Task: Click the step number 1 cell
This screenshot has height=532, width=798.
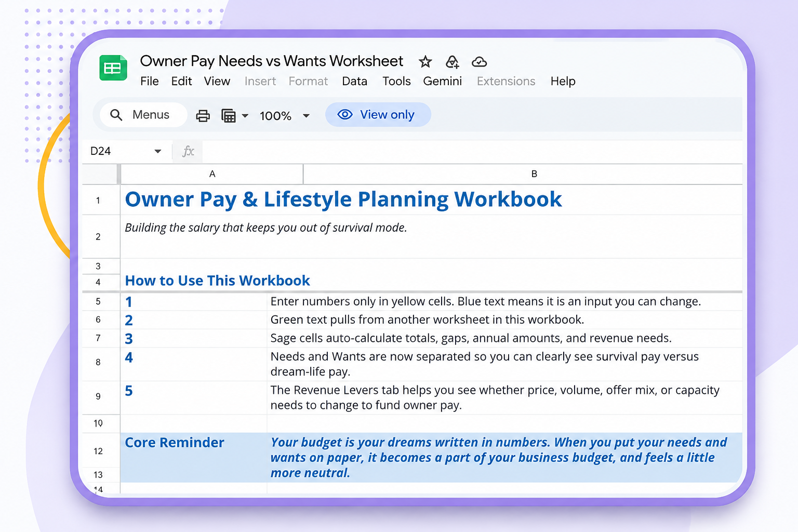Action: click(194, 302)
